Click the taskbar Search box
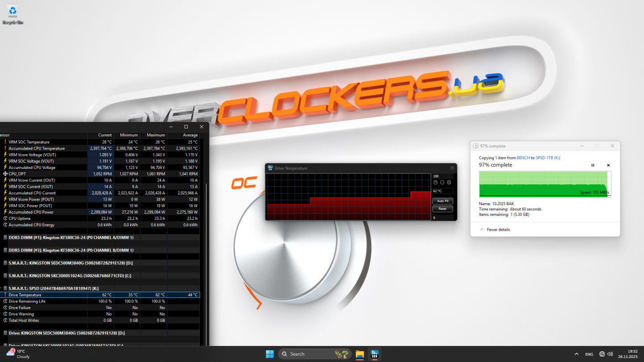 [x=315, y=354]
